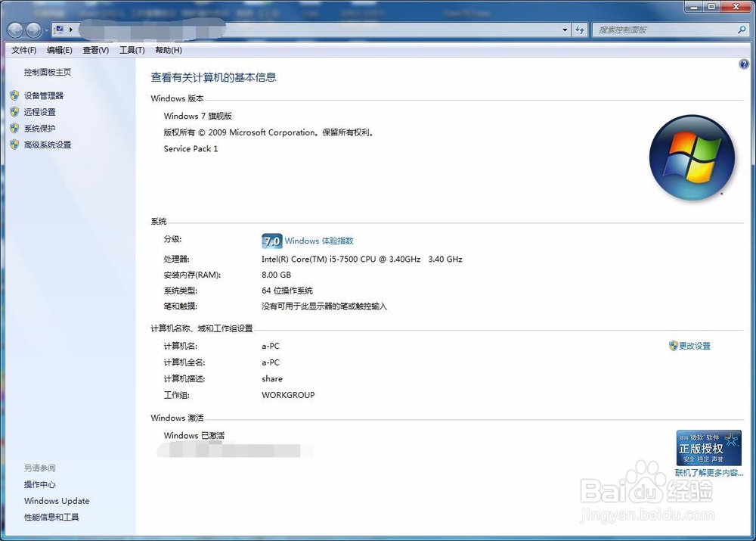Open 远程设置 link
Screen dimensions: 756x541
click(40, 112)
